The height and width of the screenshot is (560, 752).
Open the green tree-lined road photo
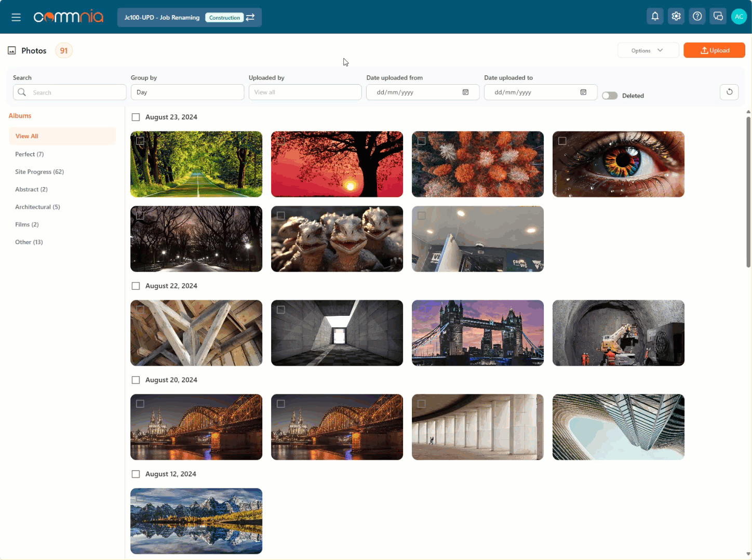point(196,164)
